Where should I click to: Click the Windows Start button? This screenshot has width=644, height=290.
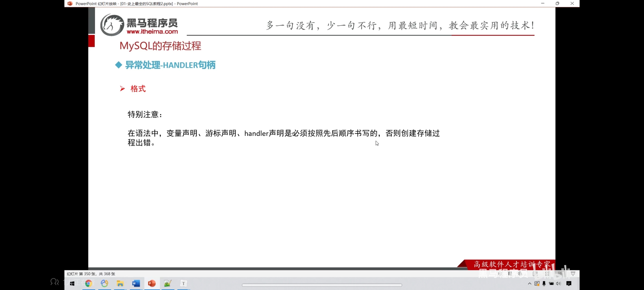coord(72,284)
